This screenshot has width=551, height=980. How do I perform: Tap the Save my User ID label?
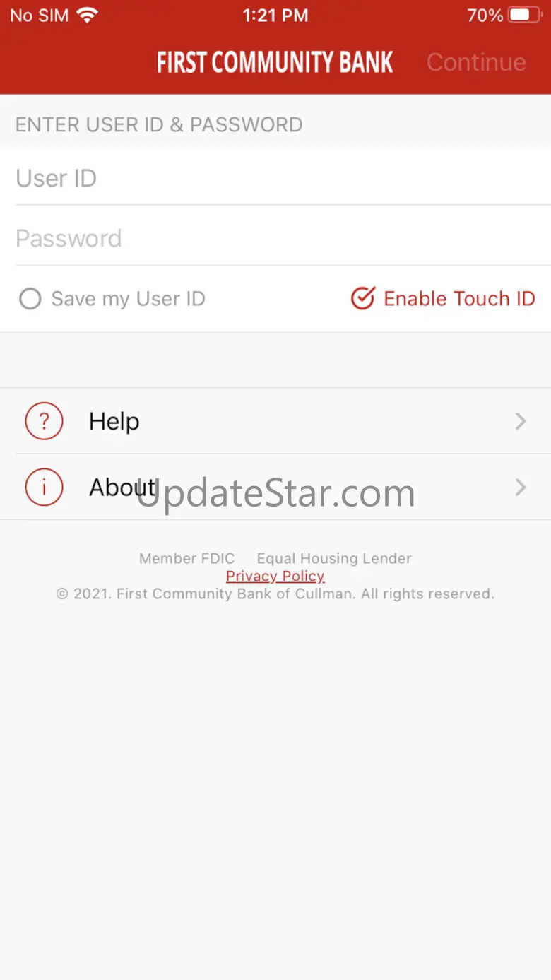[128, 299]
